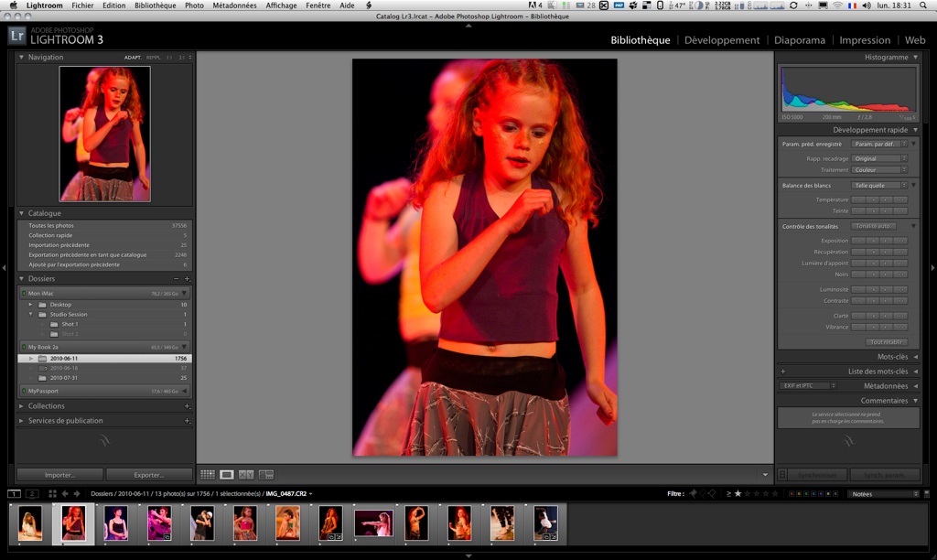Go back with filmstrip left arrow

[65, 494]
